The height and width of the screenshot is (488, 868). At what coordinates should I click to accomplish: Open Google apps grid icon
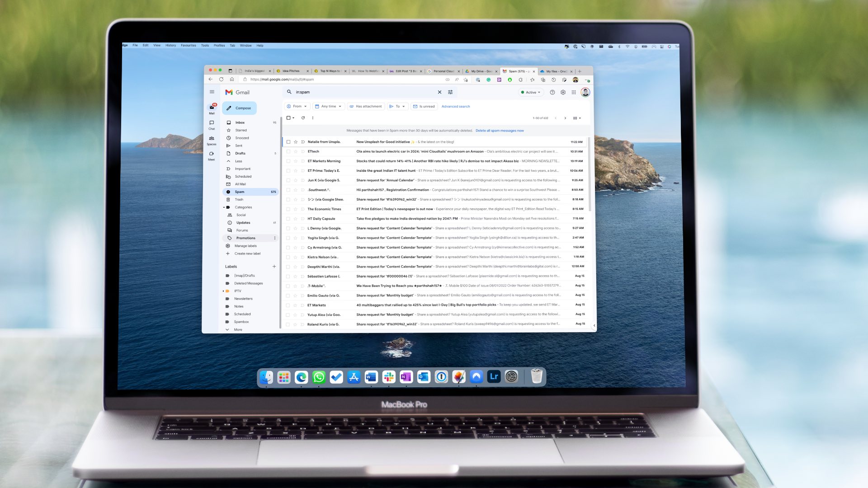(574, 92)
